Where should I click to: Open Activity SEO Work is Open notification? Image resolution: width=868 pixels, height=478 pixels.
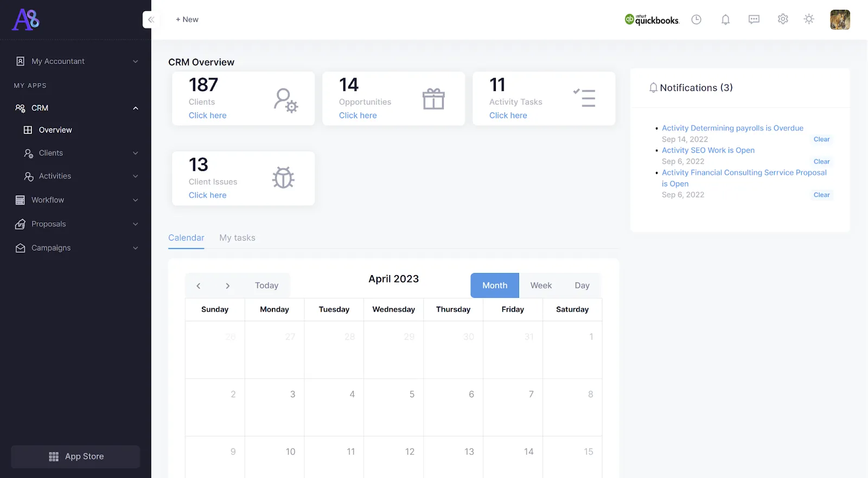click(x=708, y=150)
